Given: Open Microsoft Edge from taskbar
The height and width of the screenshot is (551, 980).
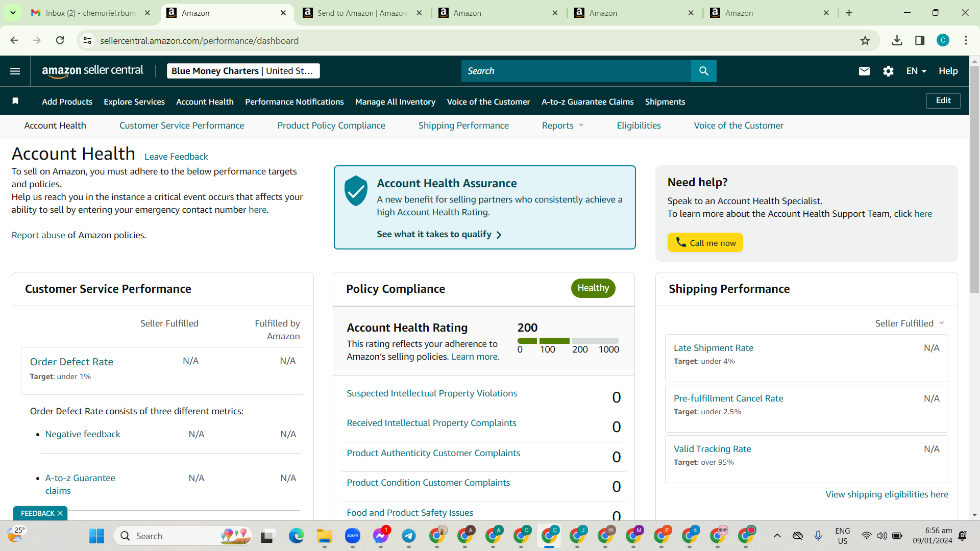Looking at the screenshot, I should click(296, 536).
